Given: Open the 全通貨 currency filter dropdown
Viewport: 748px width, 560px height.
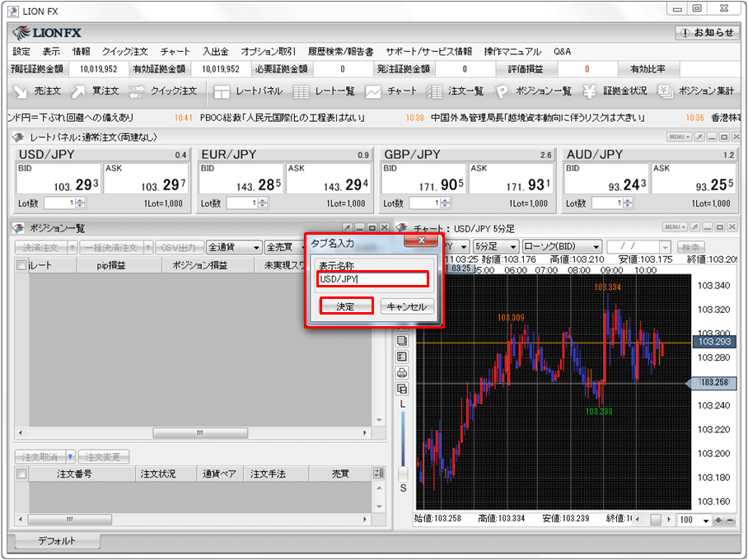Looking at the screenshot, I should (x=234, y=247).
